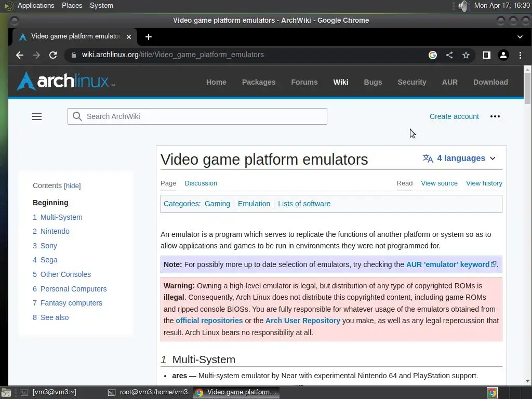
Task: Open the Wiki nav item
Action: coord(341,82)
